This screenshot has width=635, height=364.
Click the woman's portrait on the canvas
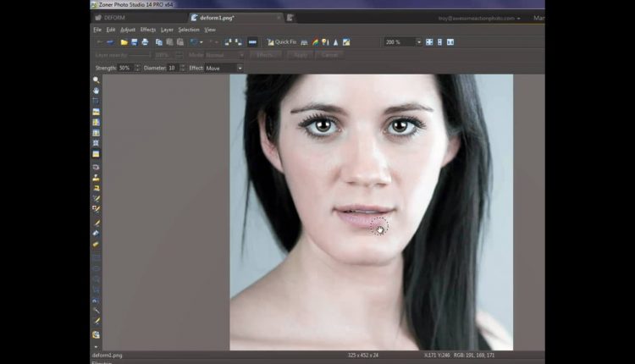tap(371, 212)
